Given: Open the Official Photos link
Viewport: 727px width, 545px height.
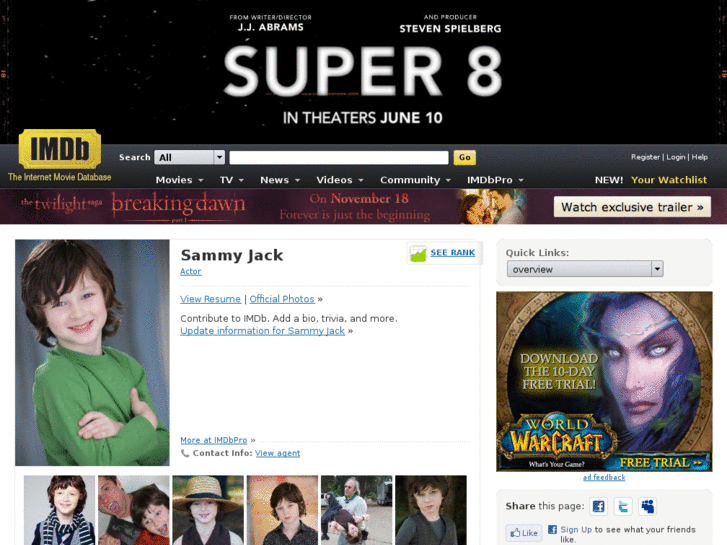Looking at the screenshot, I should (x=282, y=299).
